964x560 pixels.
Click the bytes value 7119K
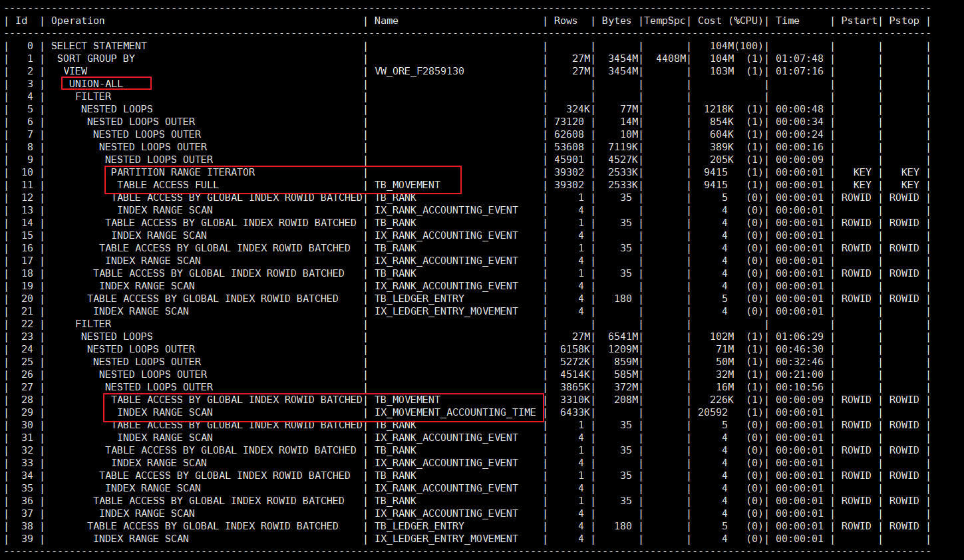(623, 147)
